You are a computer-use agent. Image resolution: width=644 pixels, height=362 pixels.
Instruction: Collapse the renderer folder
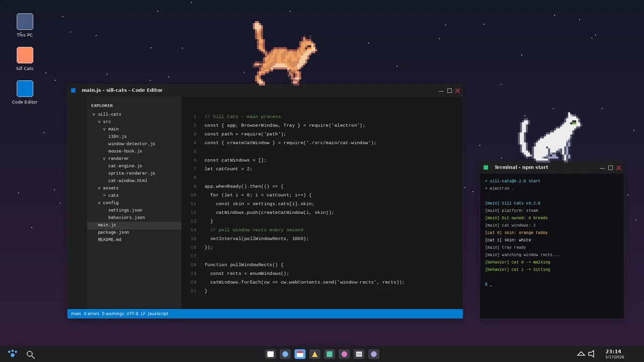pyautogui.click(x=134, y=158)
